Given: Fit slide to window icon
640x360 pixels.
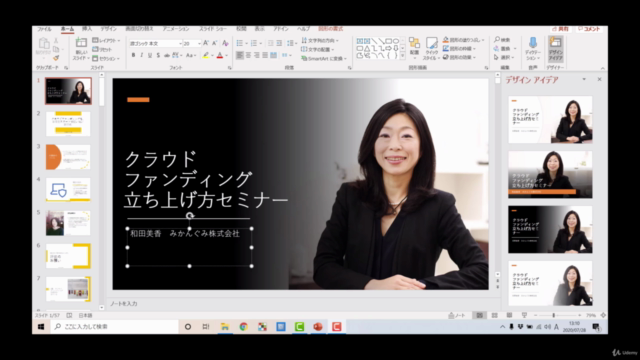Looking at the screenshot, I should coord(603,315).
